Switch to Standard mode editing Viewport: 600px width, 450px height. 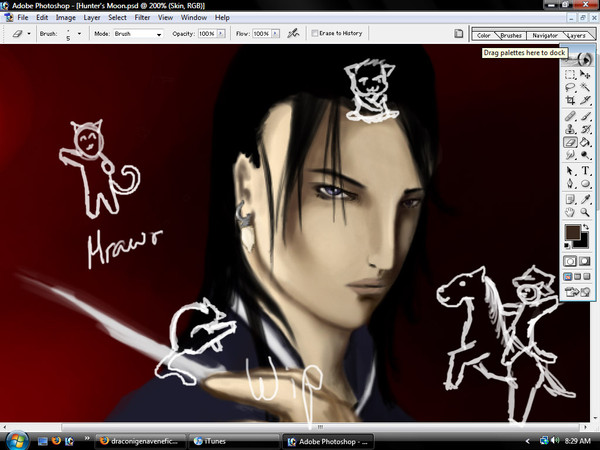coord(570,261)
